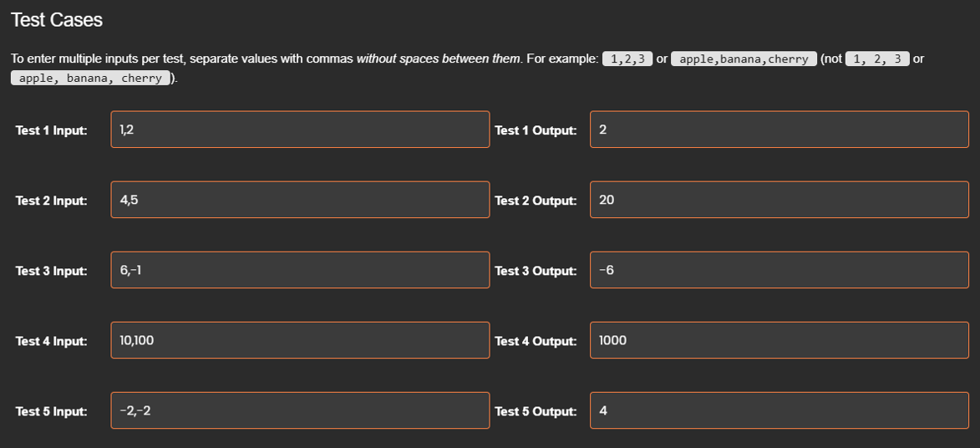The image size is (980, 448).
Task: Click the Test 1 Input field
Action: click(299, 130)
